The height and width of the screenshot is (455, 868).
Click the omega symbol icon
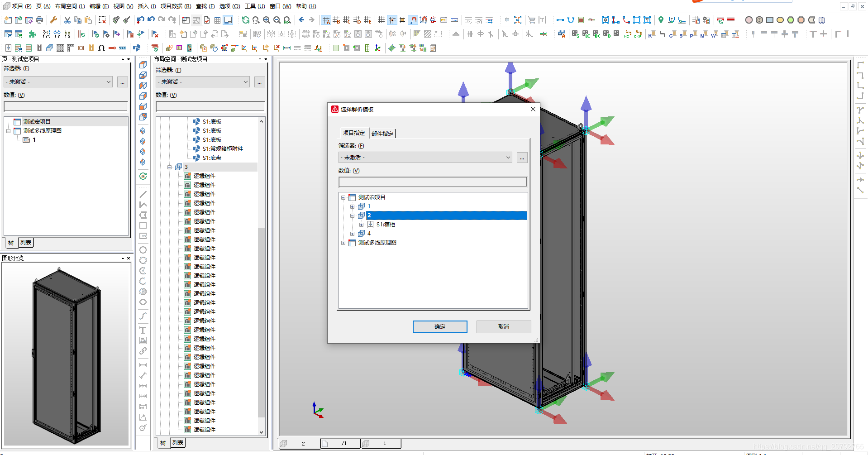tap(101, 48)
